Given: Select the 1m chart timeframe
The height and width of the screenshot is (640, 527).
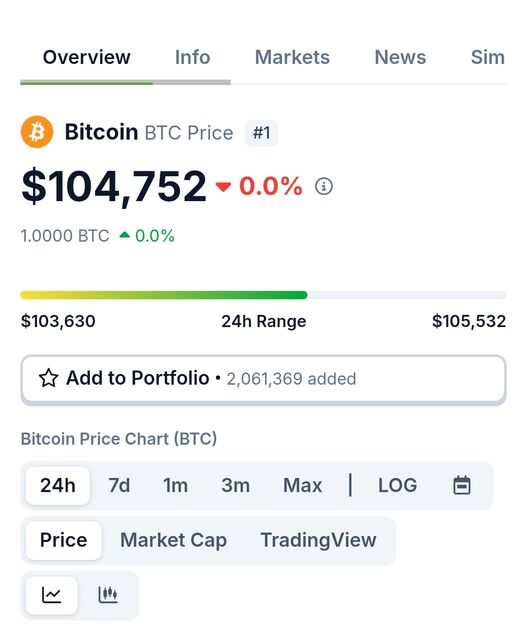Looking at the screenshot, I should 176,486.
